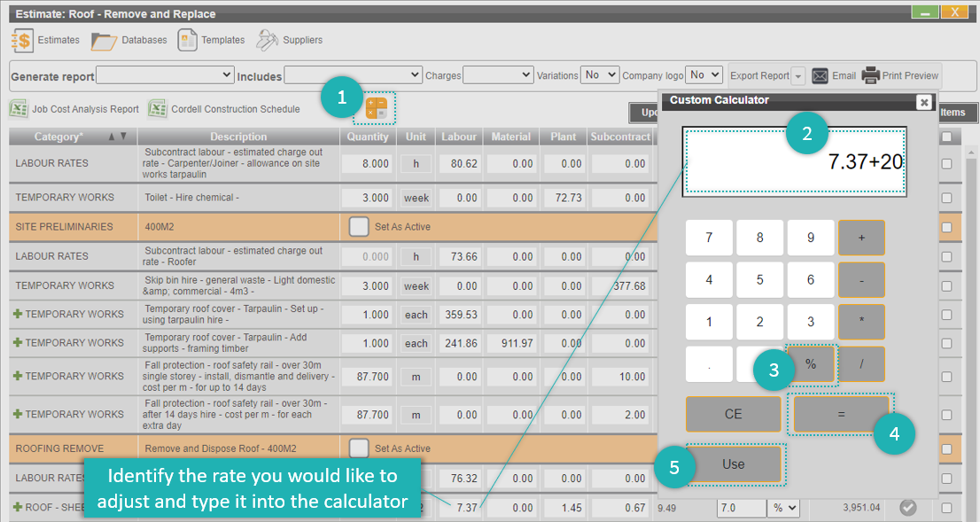Click the CE clear button
Viewport: 980px width, 522px height.
click(x=733, y=414)
